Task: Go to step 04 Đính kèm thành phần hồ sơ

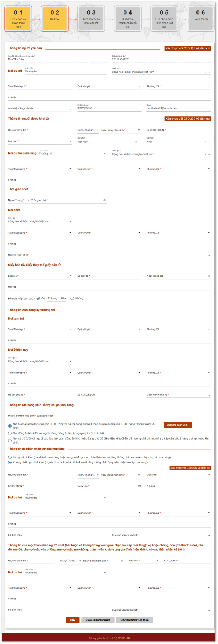Action: coord(128,19)
